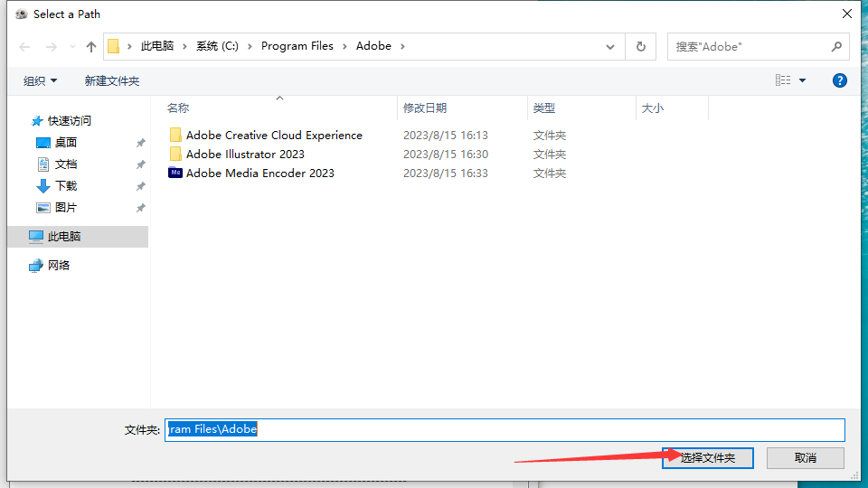
Task: Change the view layout icon
Action: (x=783, y=80)
